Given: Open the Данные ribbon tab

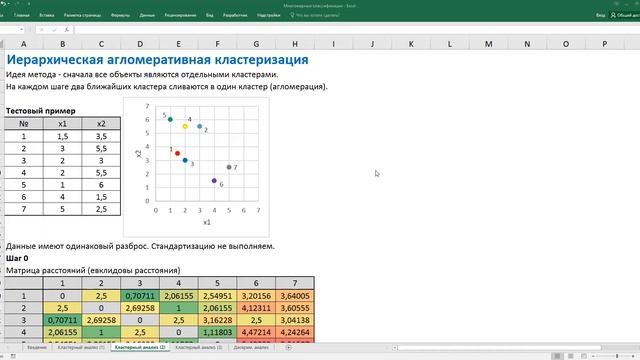Looking at the screenshot, I should (147, 15).
